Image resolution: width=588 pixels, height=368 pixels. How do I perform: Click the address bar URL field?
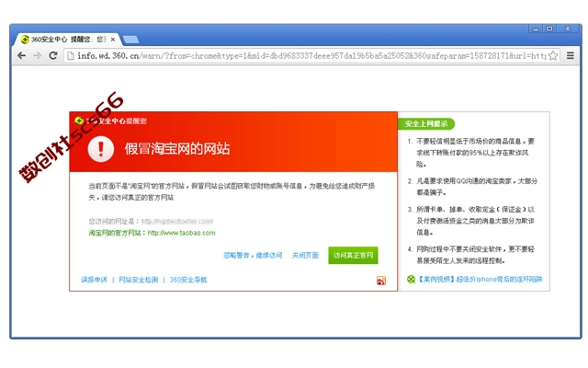coord(311,56)
